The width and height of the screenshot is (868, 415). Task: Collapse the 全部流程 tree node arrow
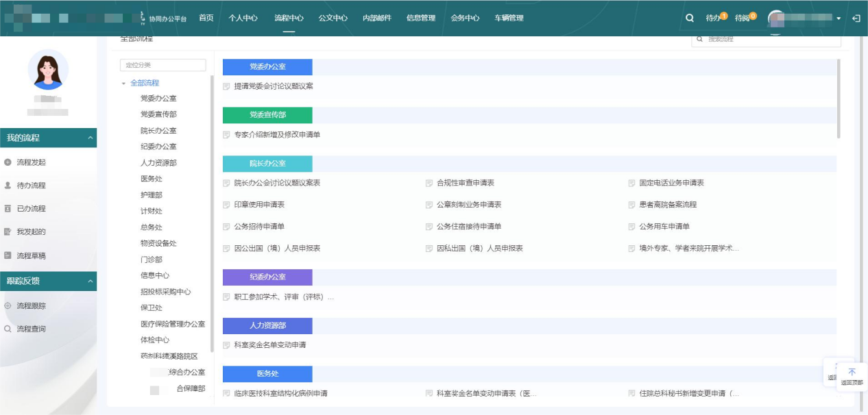[x=123, y=83]
